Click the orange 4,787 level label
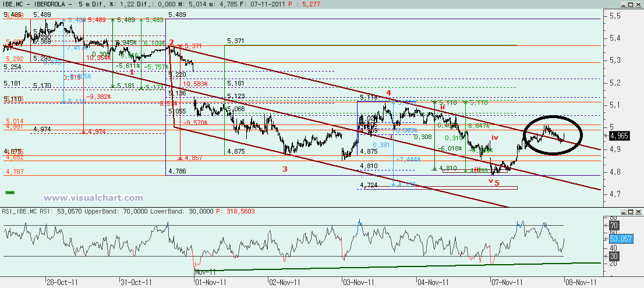Viewport: 644px width, 288px height. (15, 172)
